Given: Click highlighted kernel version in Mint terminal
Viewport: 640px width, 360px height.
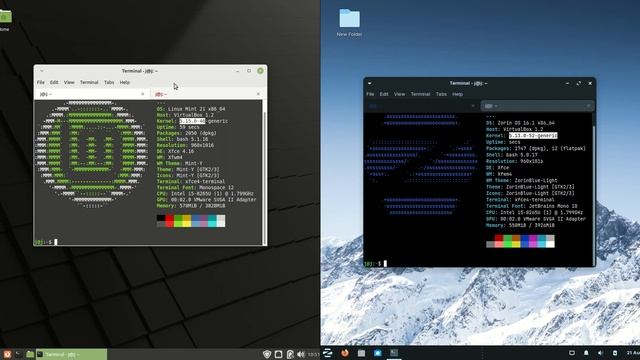Looking at the screenshot, I should [x=192, y=121].
